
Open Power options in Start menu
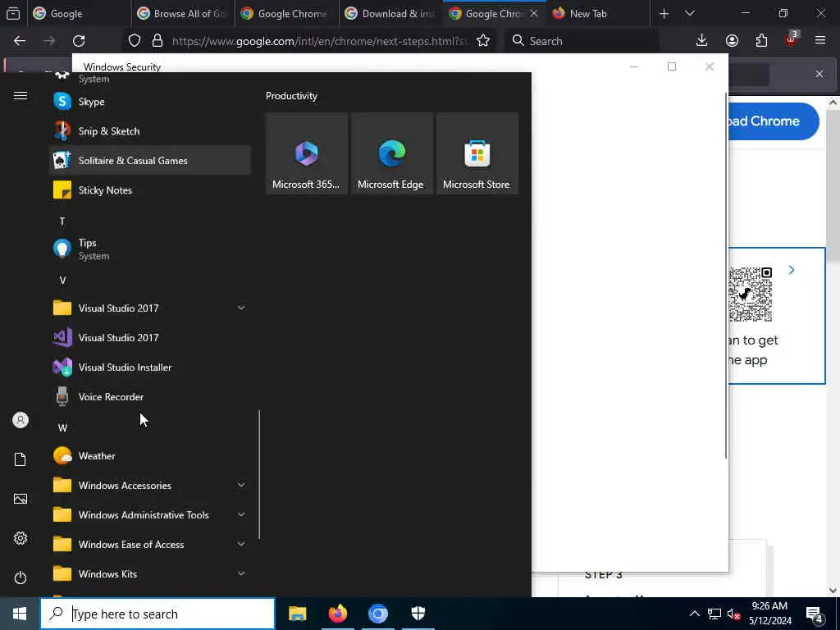[x=21, y=577]
